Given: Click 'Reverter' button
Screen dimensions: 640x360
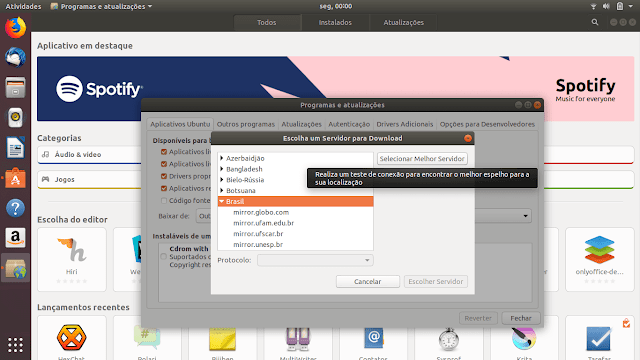Looking at the screenshot, I should [478, 318].
